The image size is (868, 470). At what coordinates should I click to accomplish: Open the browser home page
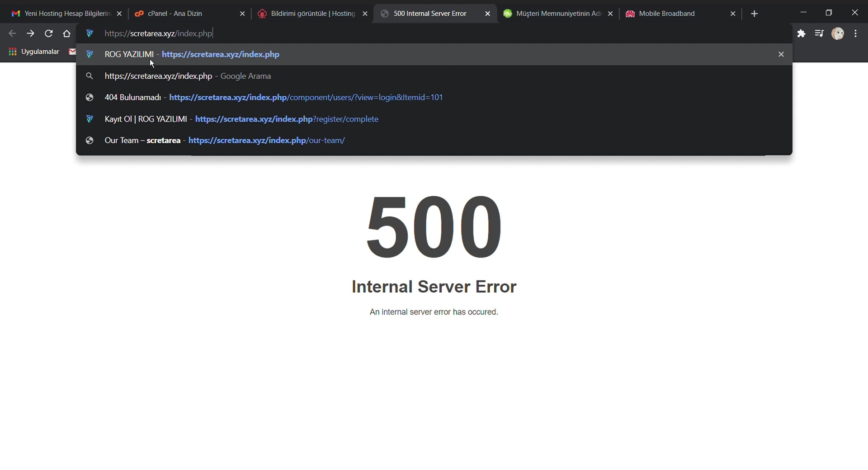click(x=66, y=33)
